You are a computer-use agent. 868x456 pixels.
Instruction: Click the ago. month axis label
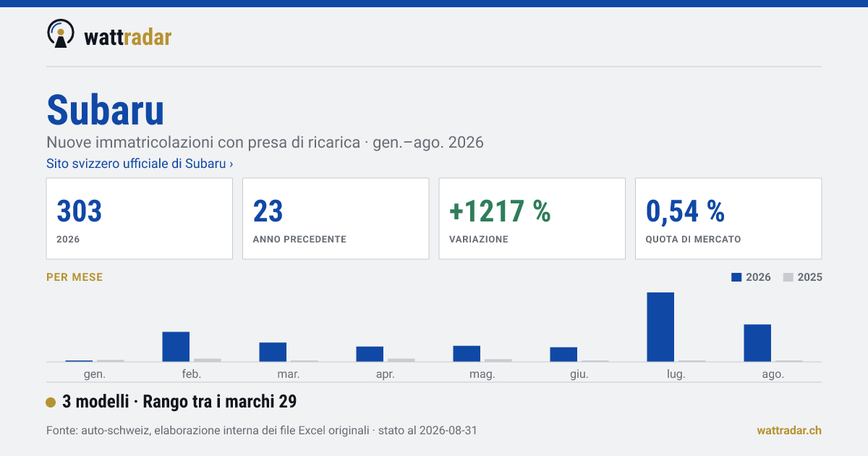pos(773,374)
